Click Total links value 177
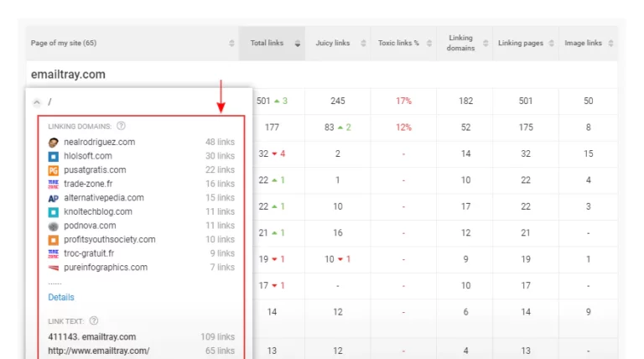 point(272,127)
